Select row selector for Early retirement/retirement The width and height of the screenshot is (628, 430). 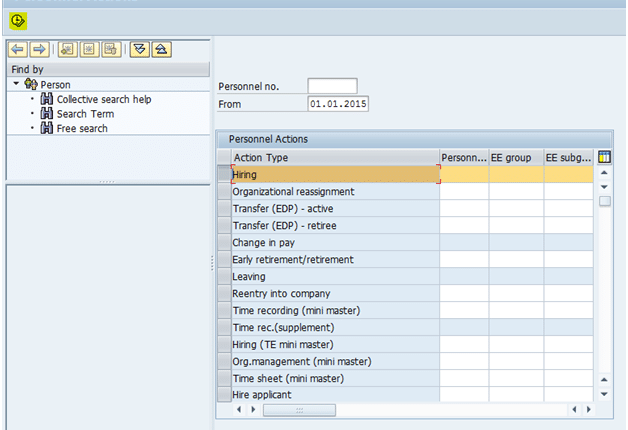[224, 259]
